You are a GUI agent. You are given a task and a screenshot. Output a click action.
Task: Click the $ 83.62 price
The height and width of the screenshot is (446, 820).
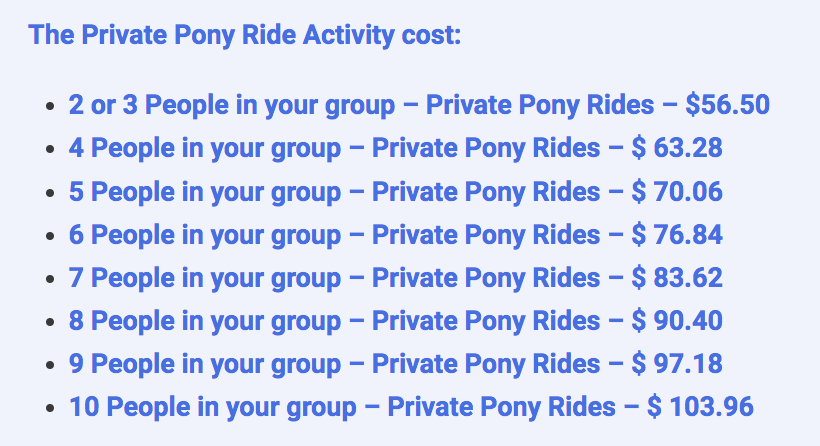pos(677,278)
